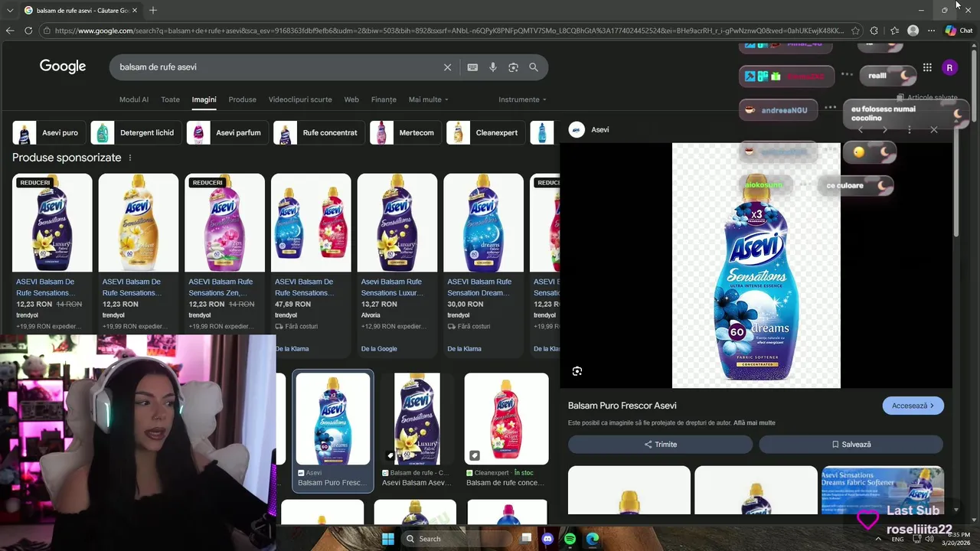Open the Asevi source name in preview
The image size is (980, 551).
pos(600,129)
